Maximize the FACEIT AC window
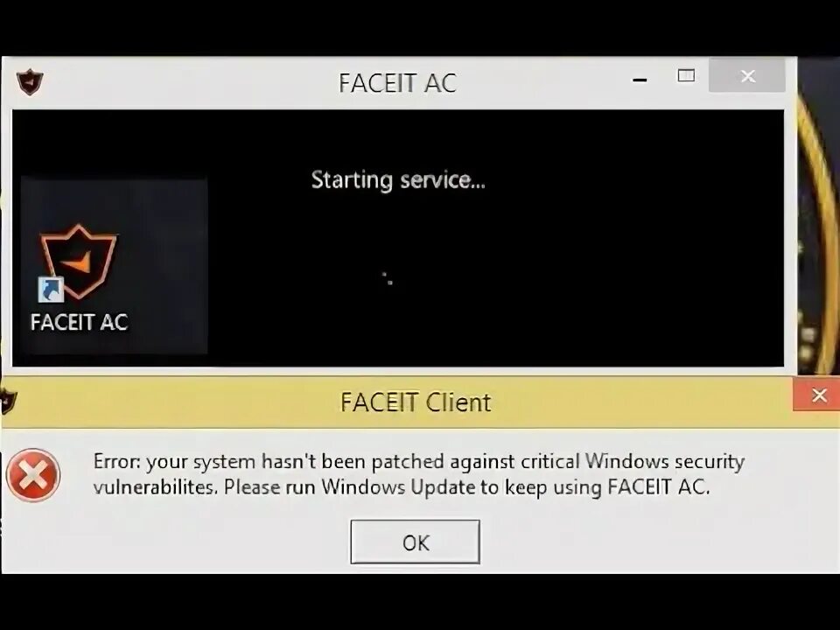 [x=686, y=75]
